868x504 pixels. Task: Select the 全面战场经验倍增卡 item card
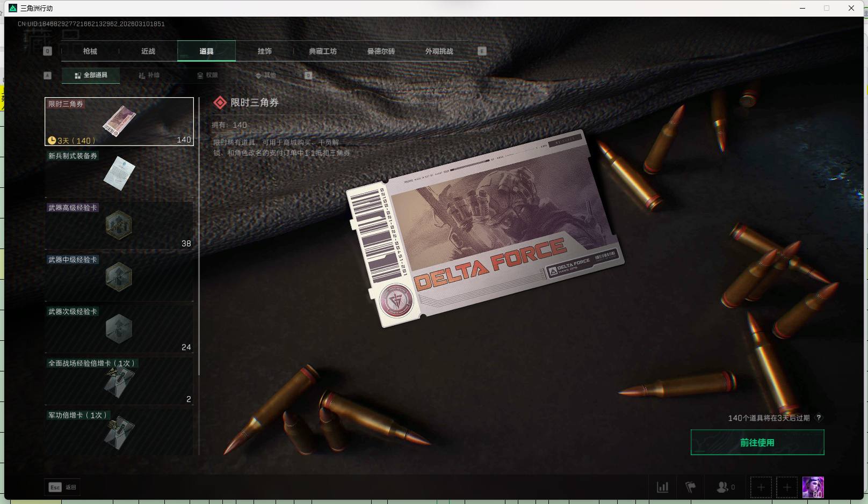click(119, 381)
